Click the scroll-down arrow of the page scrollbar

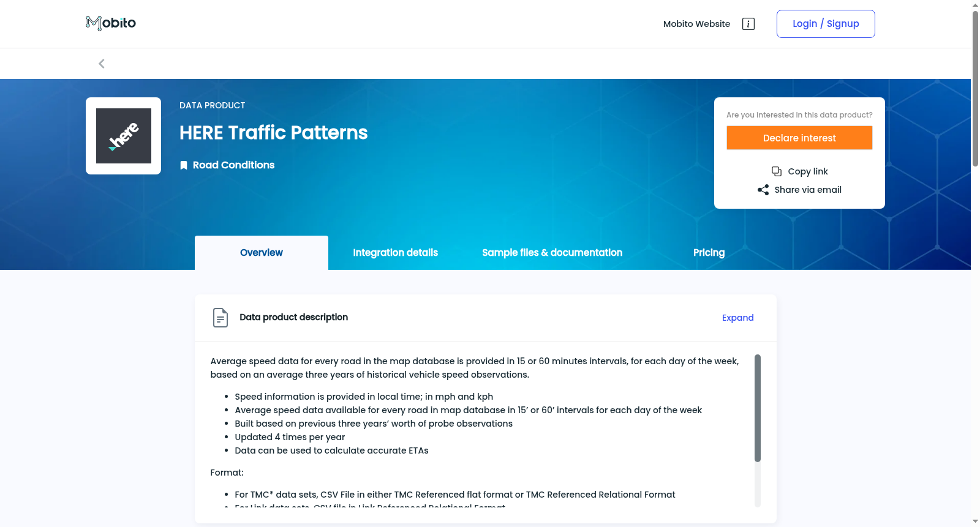click(x=975, y=522)
